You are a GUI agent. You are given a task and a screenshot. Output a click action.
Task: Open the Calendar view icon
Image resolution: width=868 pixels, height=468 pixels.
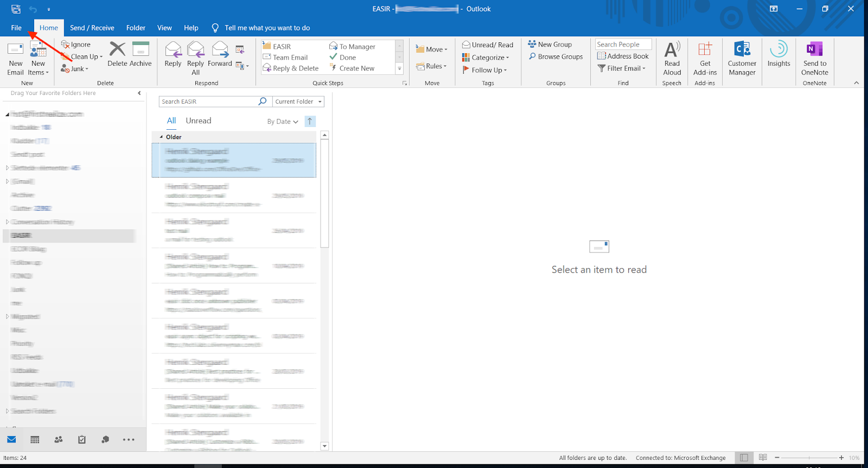[35, 440]
